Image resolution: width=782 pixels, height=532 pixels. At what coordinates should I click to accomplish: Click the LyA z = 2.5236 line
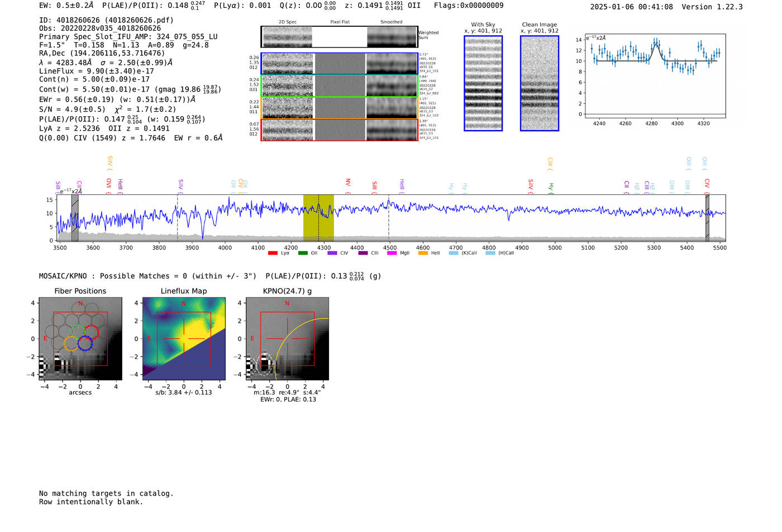pos(104,128)
